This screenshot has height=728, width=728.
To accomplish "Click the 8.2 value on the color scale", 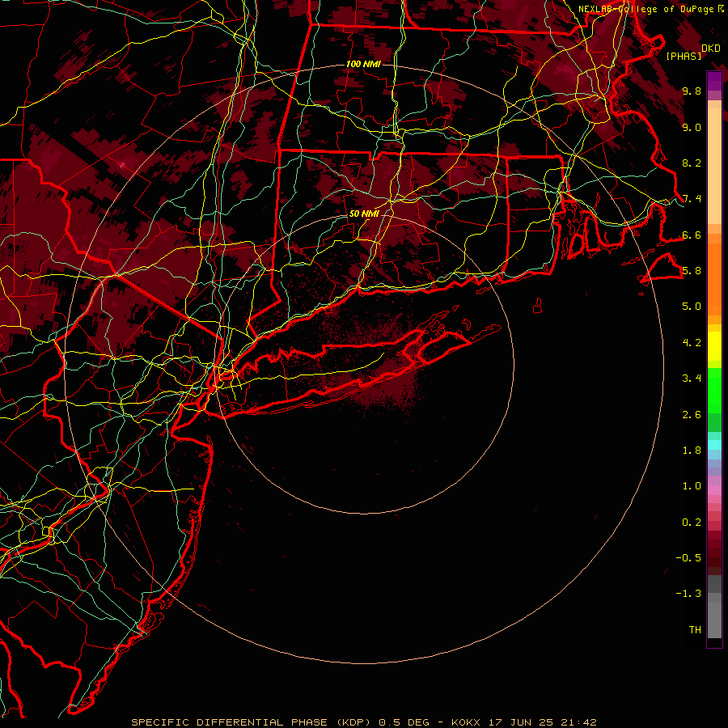I will [x=692, y=163].
